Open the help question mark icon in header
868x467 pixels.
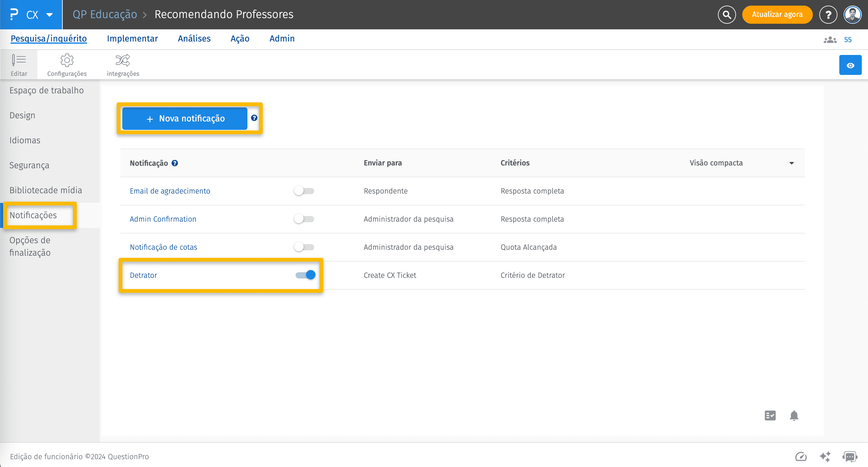828,14
